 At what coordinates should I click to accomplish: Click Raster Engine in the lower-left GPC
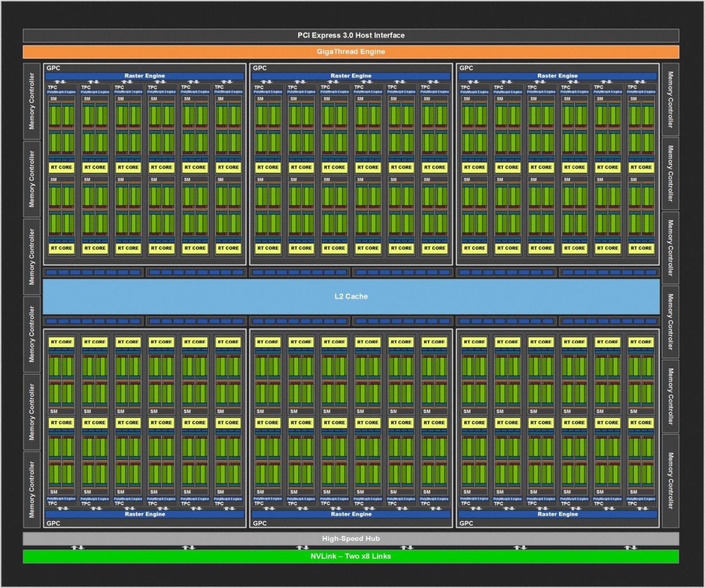(x=145, y=514)
